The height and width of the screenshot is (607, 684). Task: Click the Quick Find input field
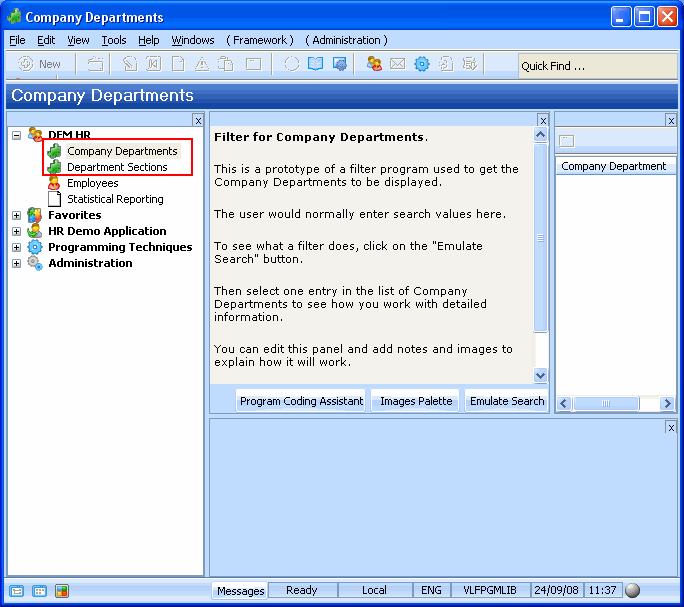[x=597, y=66]
